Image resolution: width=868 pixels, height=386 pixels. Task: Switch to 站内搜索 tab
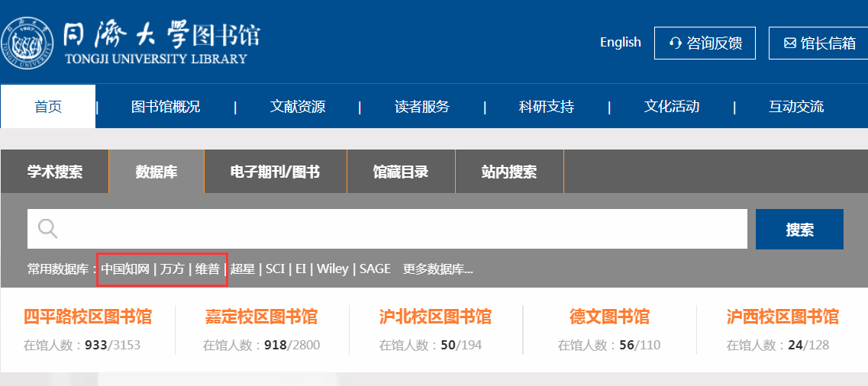pyautogui.click(x=509, y=172)
